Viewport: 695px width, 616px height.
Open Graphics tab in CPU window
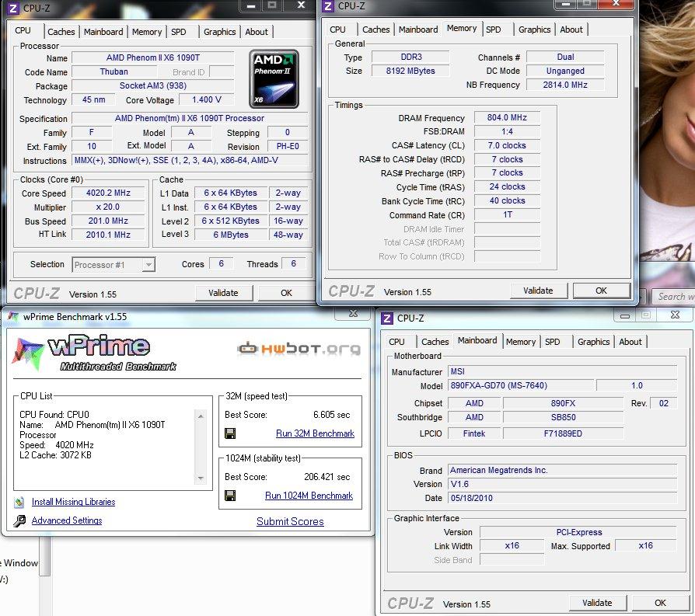(x=219, y=32)
